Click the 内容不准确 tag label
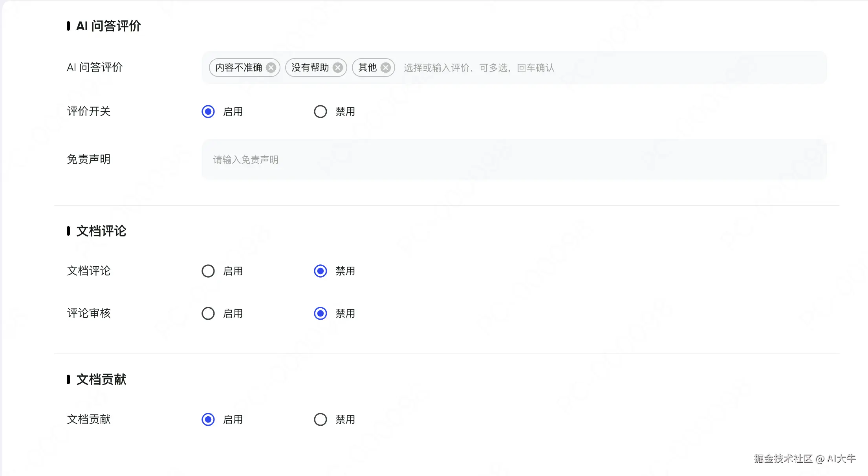 238,68
